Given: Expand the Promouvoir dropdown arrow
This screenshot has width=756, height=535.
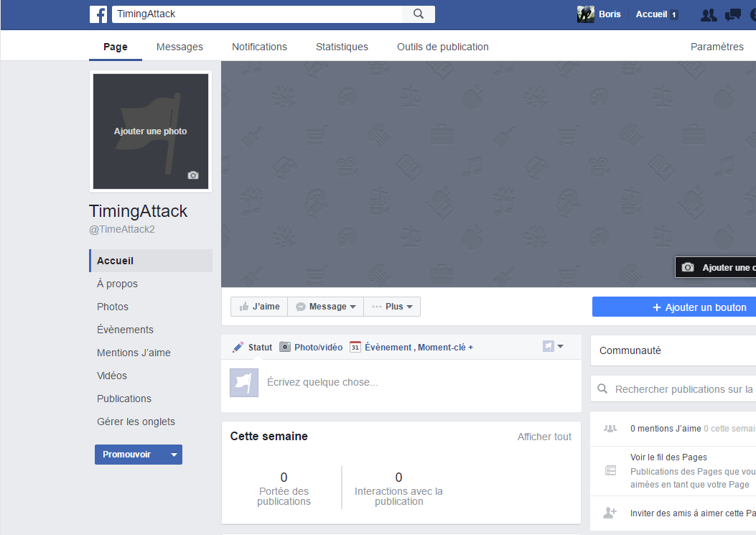Looking at the screenshot, I should [x=174, y=455].
